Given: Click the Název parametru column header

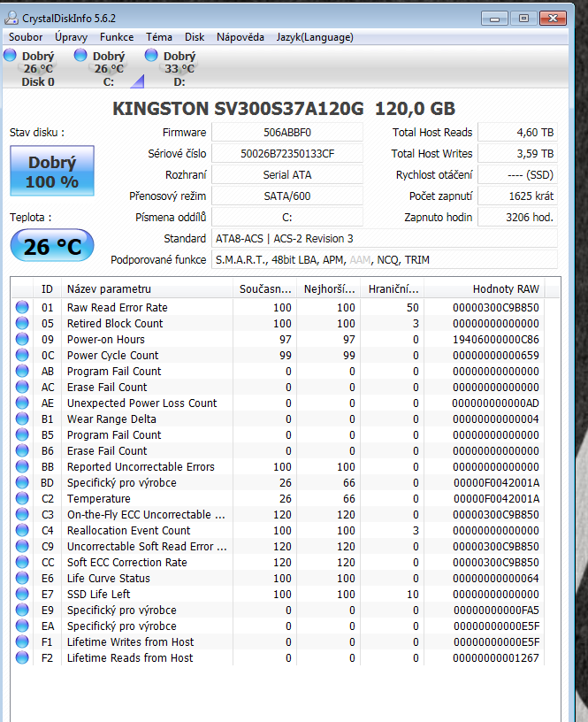Looking at the screenshot, I should point(148,288).
